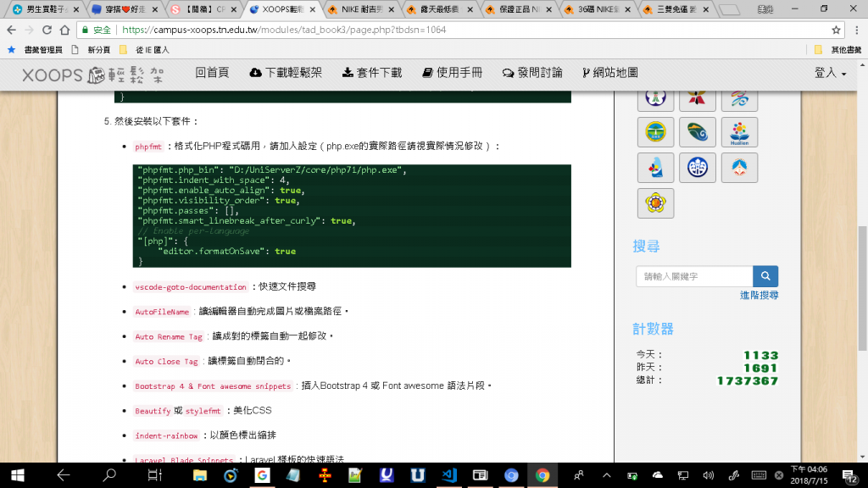868x488 pixels.
Task: Click the search magnifier button
Action: (765, 276)
